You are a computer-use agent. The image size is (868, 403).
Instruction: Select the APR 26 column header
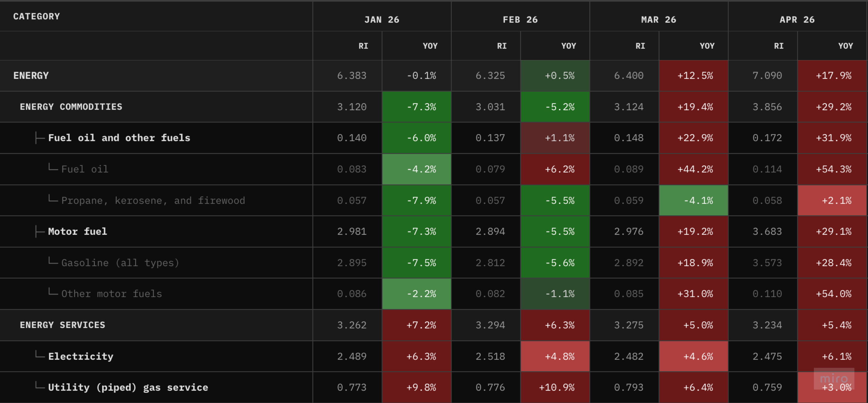pyautogui.click(x=797, y=20)
